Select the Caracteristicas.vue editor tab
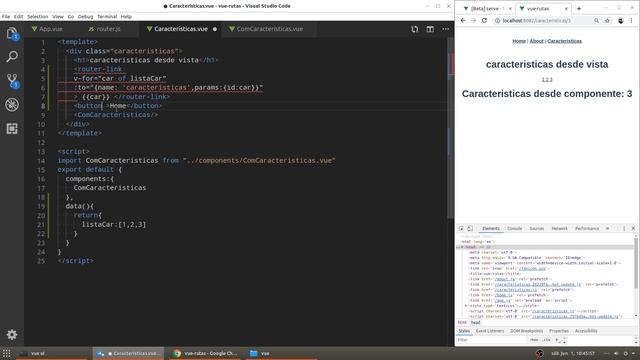640x360 pixels. click(x=181, y=29)
